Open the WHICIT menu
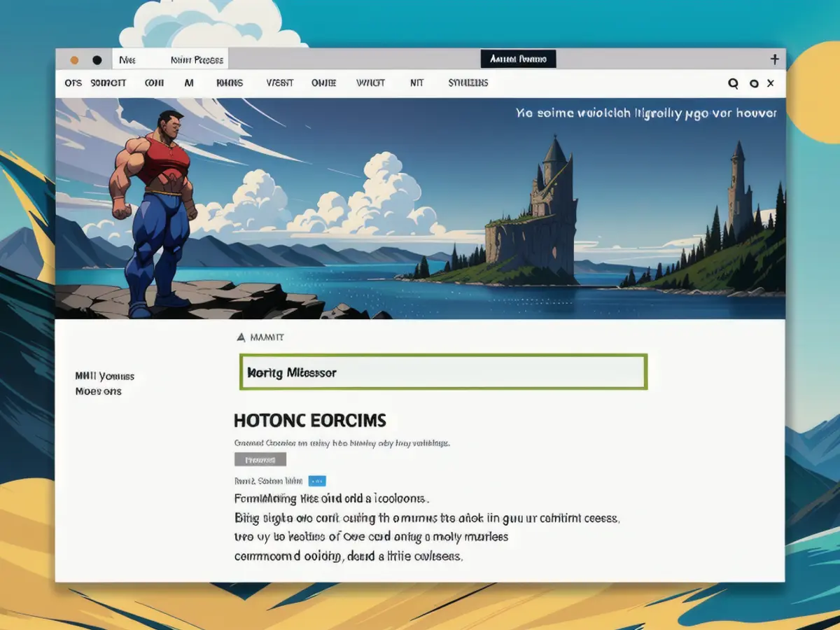Screen dimensions: 840x630 370,83
